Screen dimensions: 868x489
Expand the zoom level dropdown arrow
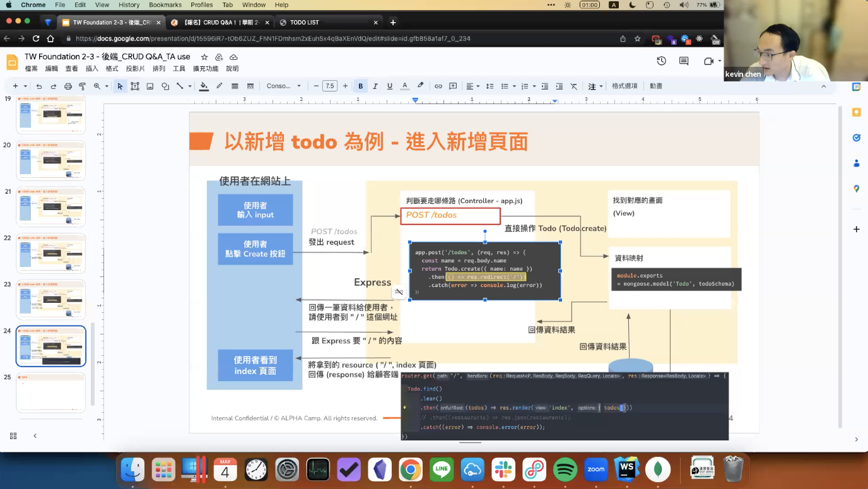107,86
